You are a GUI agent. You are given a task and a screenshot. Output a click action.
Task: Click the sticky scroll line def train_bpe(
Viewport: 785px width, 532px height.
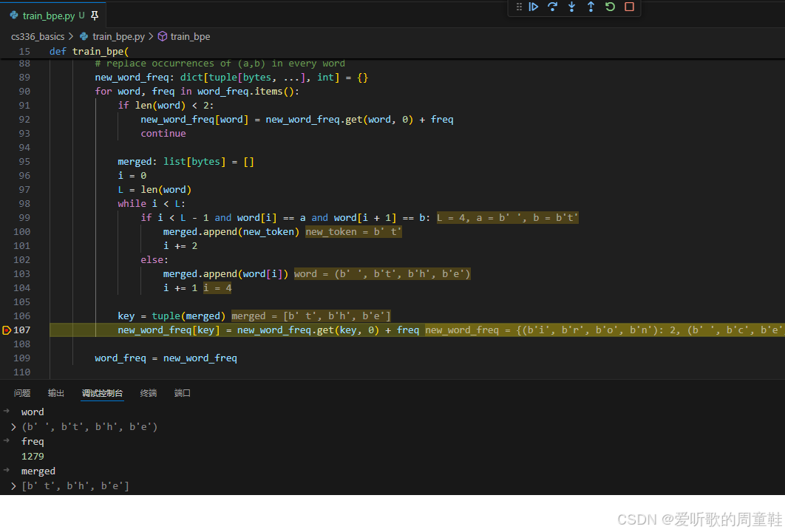89,52
